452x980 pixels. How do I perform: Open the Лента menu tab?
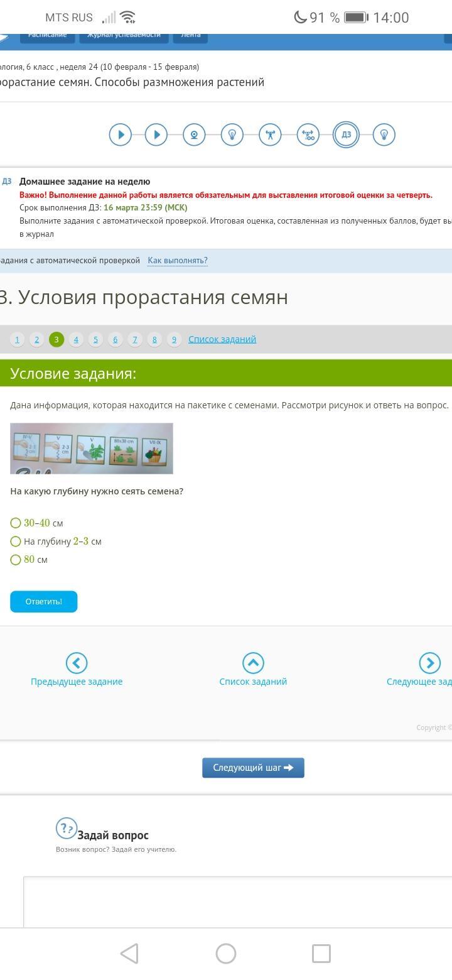[191, 36]
